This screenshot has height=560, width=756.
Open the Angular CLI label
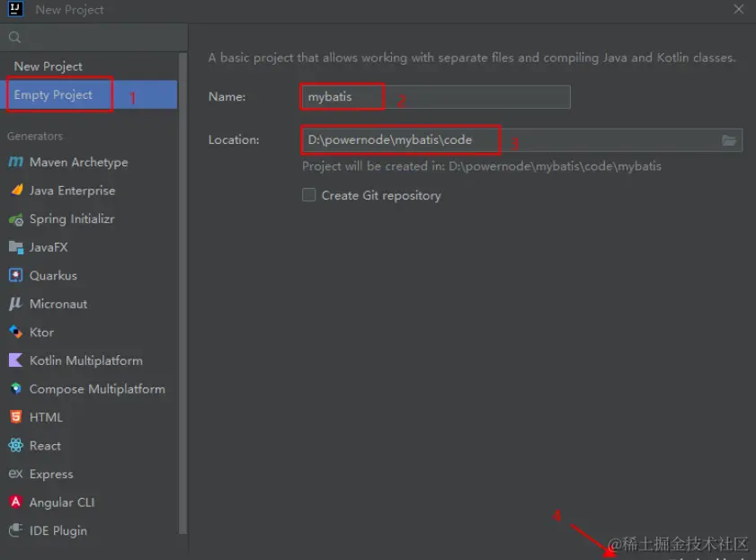point(62,502)
